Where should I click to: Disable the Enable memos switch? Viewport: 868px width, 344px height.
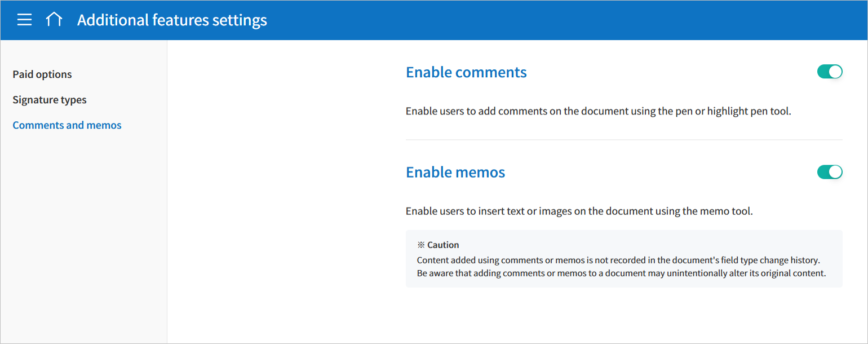click(830, 172)
